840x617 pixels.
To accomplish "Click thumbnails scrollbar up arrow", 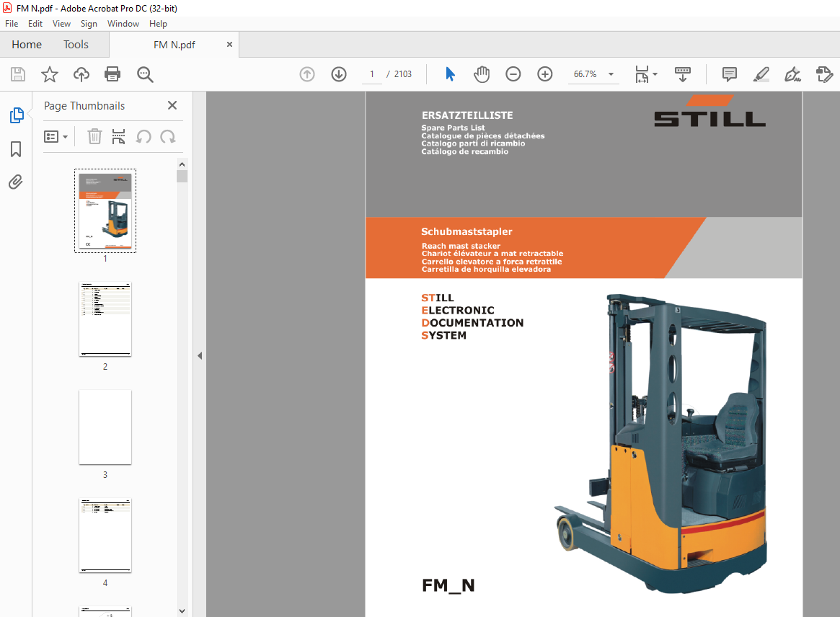I will point(182,164).
